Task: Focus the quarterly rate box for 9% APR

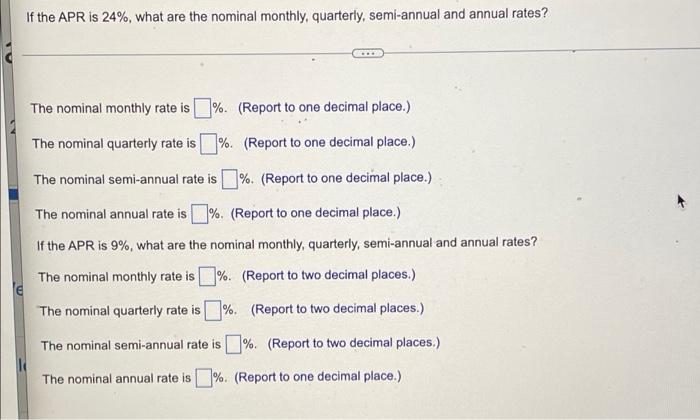Action: pos(212,311)
